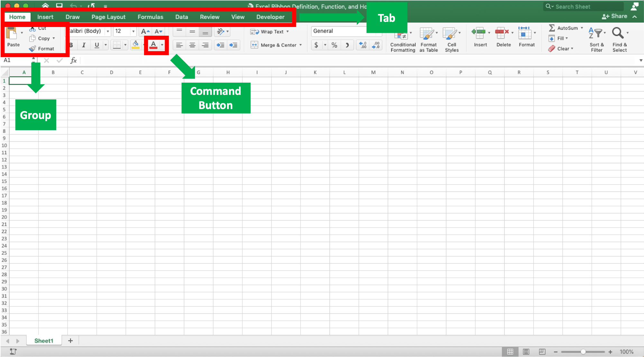Switch to the Insert tab

[x=45, y=17]
